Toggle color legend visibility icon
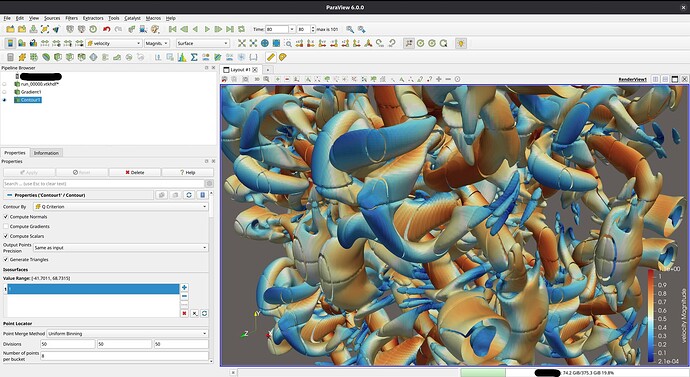 pyautogui.click(x=10, y=43)
